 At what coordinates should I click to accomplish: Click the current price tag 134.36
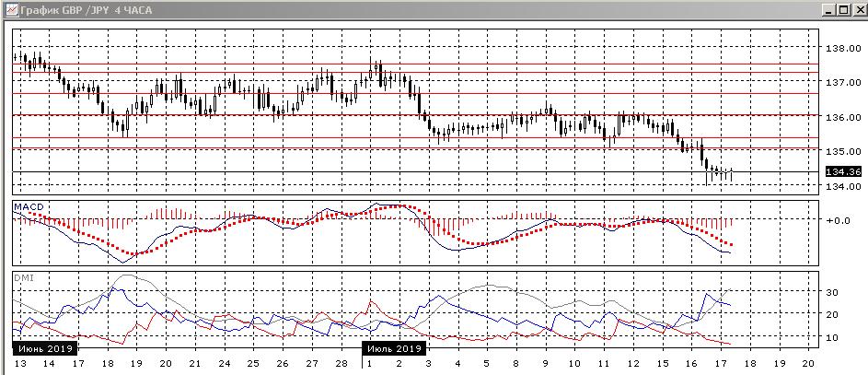click(843, 172)
